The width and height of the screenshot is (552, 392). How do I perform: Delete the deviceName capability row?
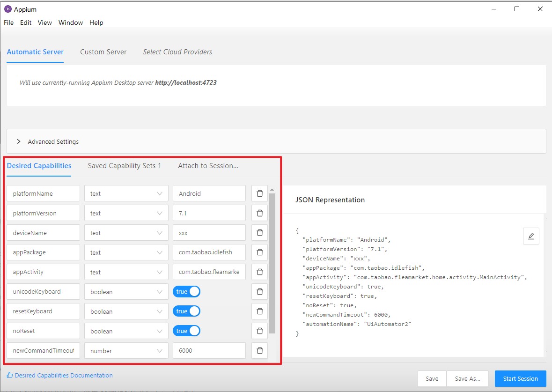click(x=259, y=233)
